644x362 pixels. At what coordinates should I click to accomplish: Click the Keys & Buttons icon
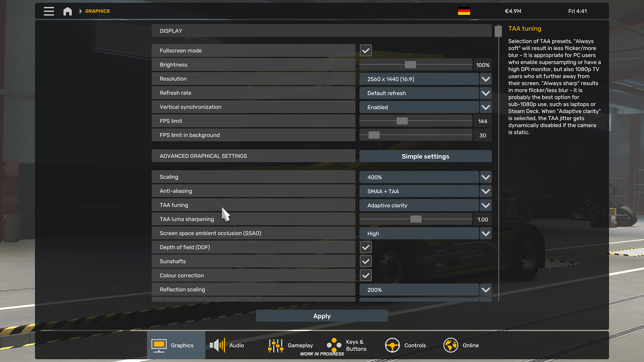click(x=334, y=345)
